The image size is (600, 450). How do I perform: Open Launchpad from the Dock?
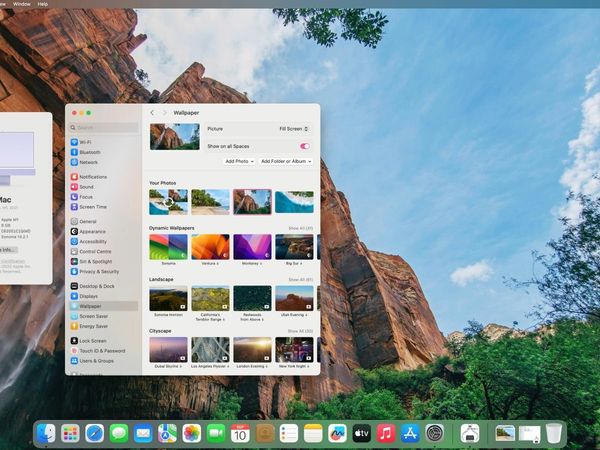point(70,434)
